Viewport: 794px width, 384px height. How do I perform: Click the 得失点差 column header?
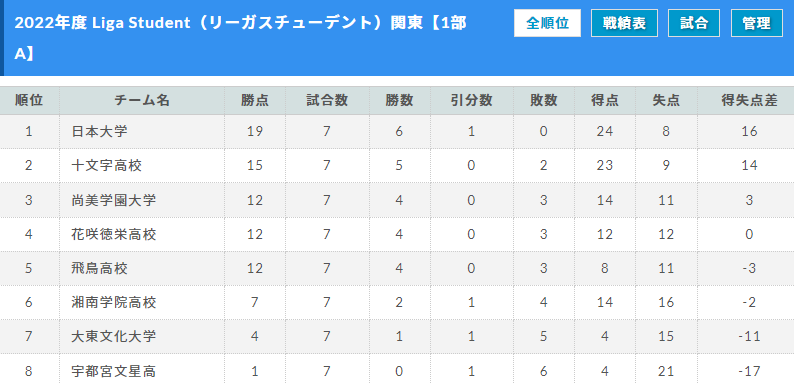749,100
